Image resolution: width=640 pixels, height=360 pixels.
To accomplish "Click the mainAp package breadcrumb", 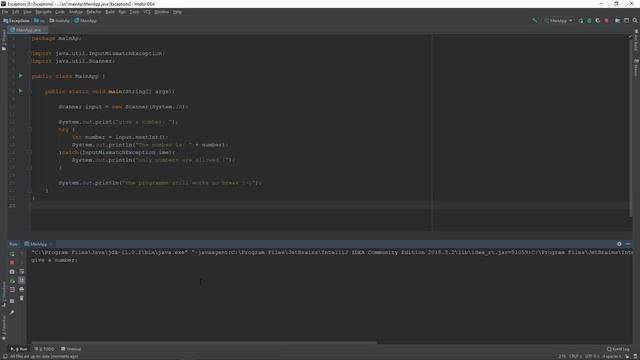I will pyautogui.click(x=60, y=20).
